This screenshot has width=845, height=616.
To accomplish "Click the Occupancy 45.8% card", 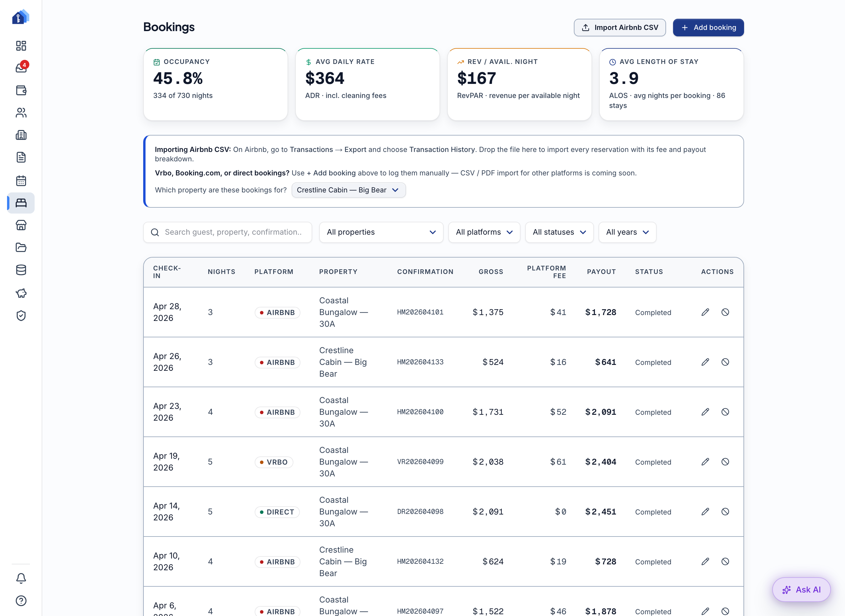I will (216, 84).
